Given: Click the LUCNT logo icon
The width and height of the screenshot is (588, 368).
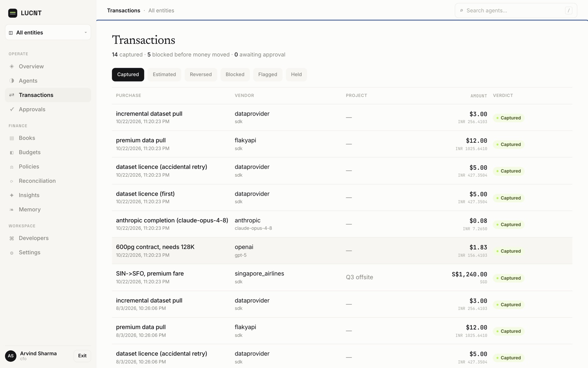Looking at the screenshot, I should [x=12, y=13].
